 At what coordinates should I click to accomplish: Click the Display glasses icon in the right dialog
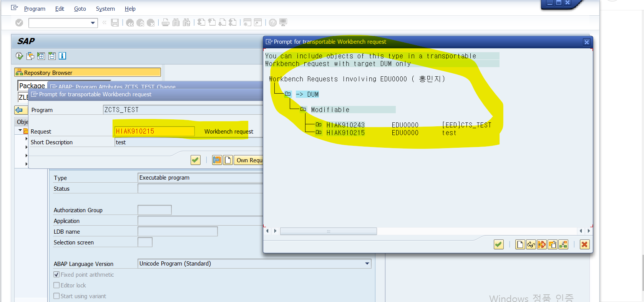[x=531, y=244]
